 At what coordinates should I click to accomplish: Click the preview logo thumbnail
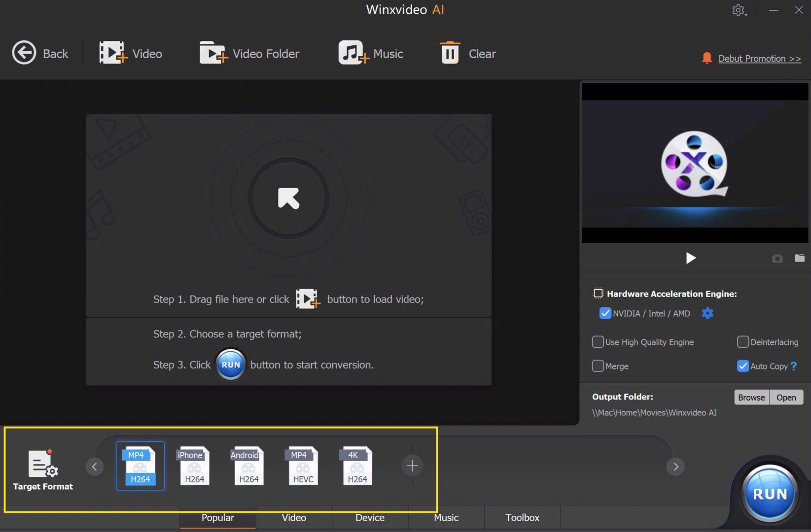[695, 164]
